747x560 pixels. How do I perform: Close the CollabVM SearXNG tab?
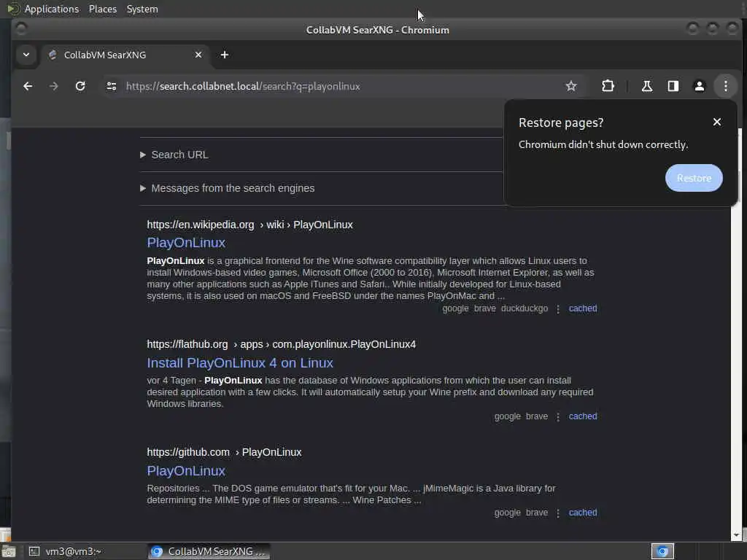[x=198, y=55]
